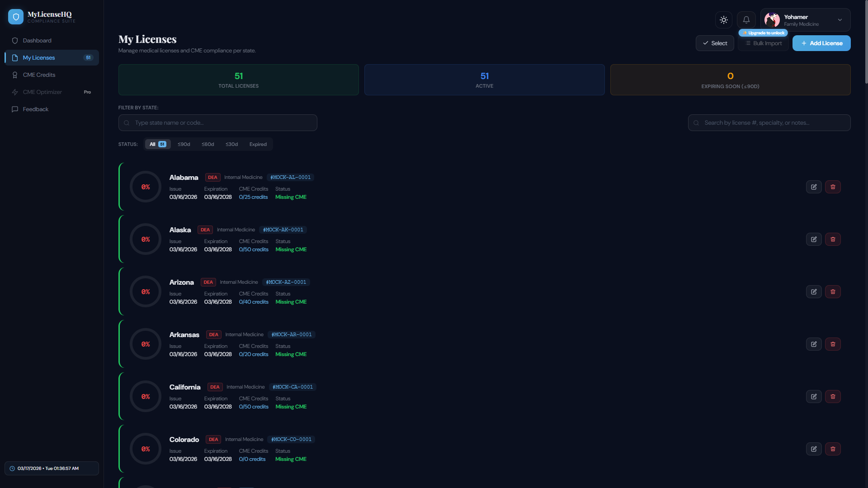Show only ≤90d expiring licenses

pyautogui.click(x=184, y=144)
